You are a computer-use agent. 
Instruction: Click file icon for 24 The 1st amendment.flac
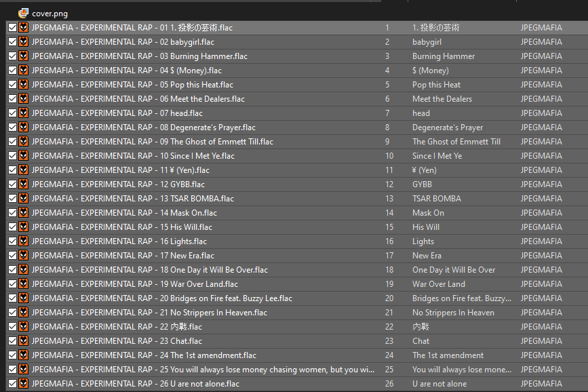[x=23, y=355]
